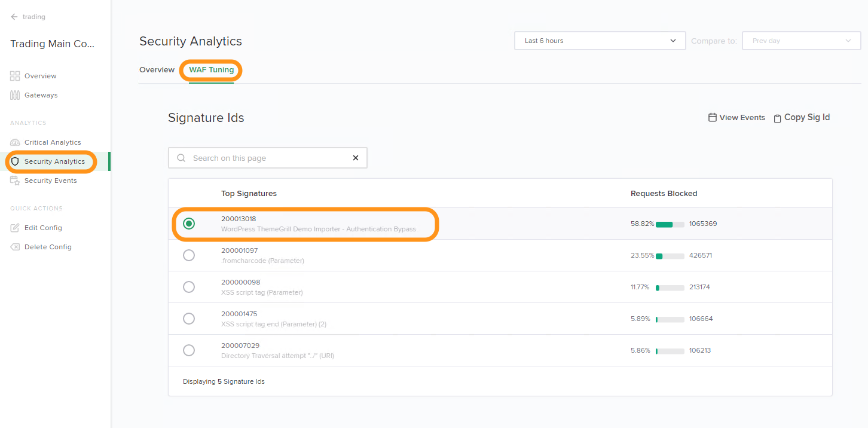Click the Gateways icon in sidebar
This screenshot has width=868, height=428.
pyautogui.click(x=15, y=95)
